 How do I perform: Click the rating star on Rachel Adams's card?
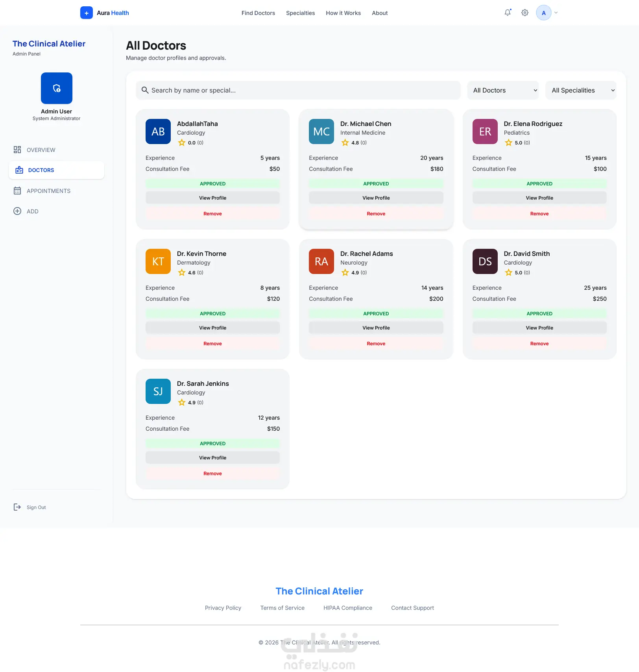click(x=345, y=272)
